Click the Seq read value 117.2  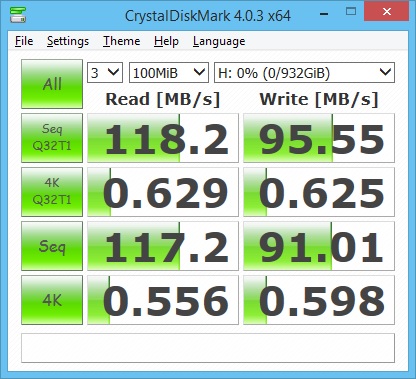163,246
